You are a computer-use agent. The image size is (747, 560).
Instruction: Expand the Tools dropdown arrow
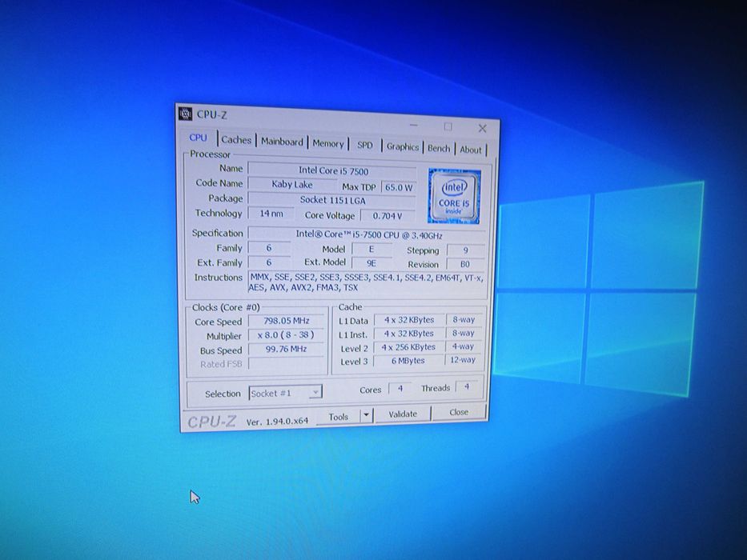[366, 415]
